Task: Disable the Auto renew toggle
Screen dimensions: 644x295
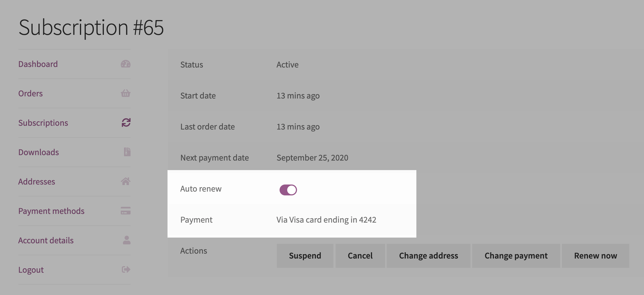Action: pyautogui.click(x=288, y=190)
